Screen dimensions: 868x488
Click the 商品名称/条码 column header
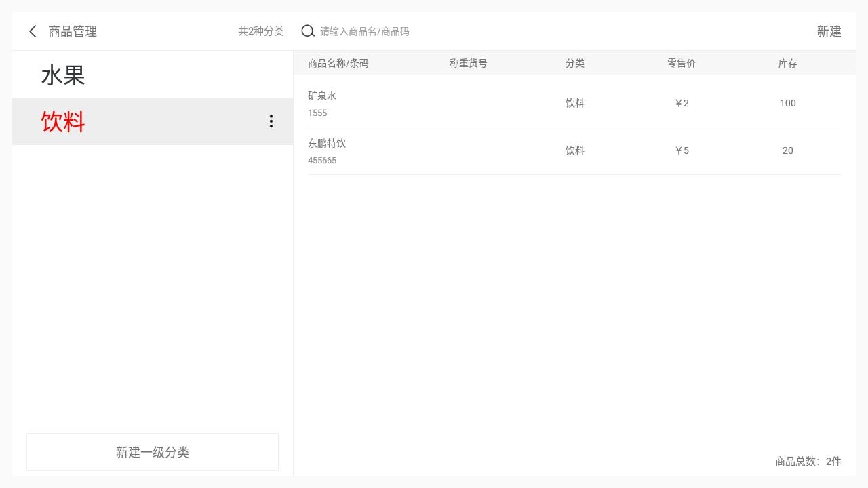pyautogui.click(x=338, y=63)
